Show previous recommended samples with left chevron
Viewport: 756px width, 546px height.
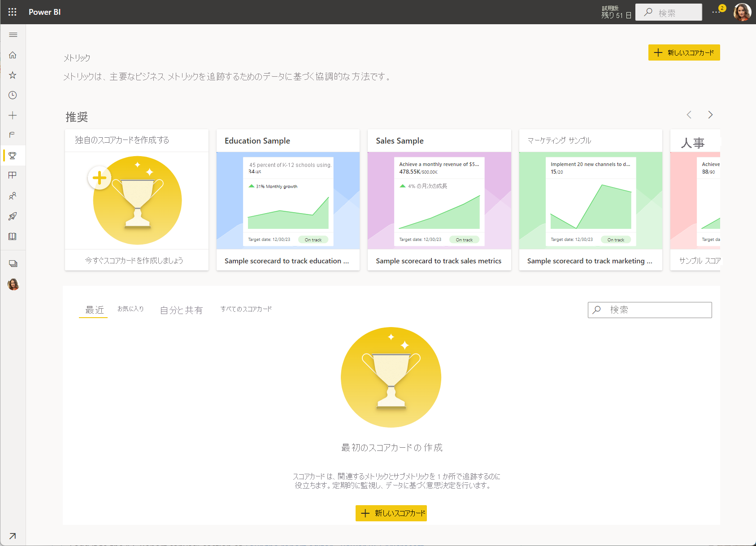[689, 115]
